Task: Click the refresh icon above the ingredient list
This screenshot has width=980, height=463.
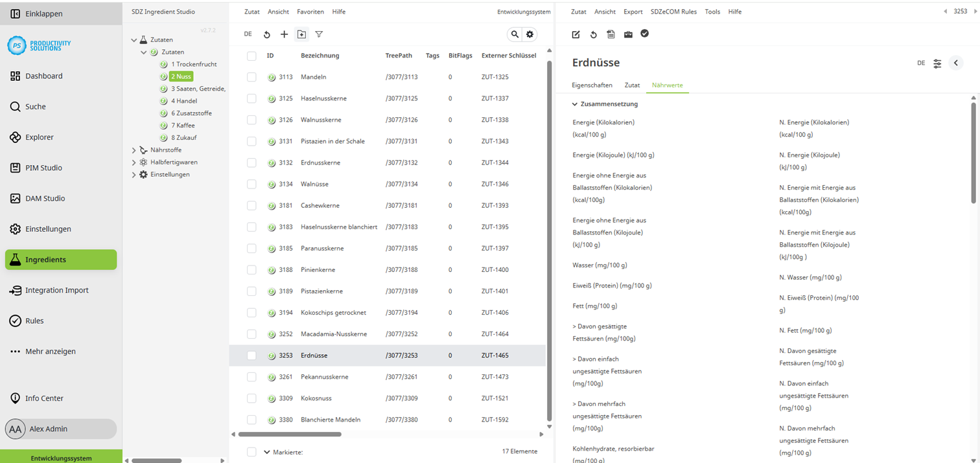Action: coord(266,34)
